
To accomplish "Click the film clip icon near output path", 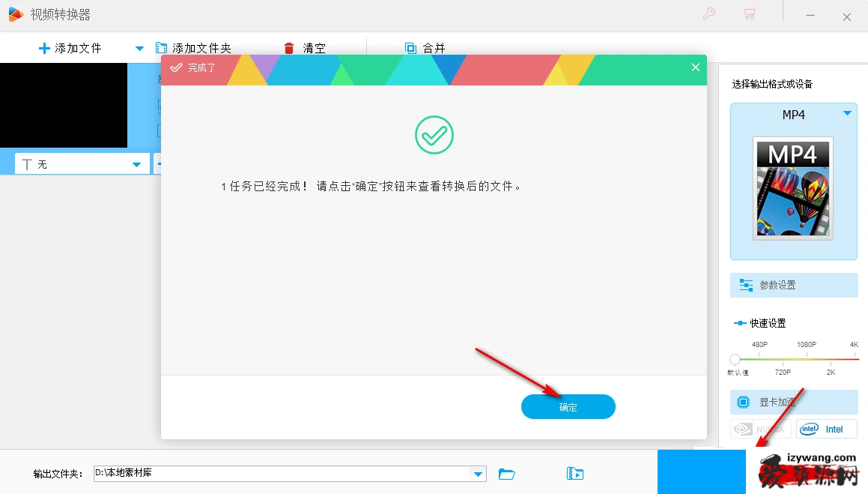I will pos(575,474).
